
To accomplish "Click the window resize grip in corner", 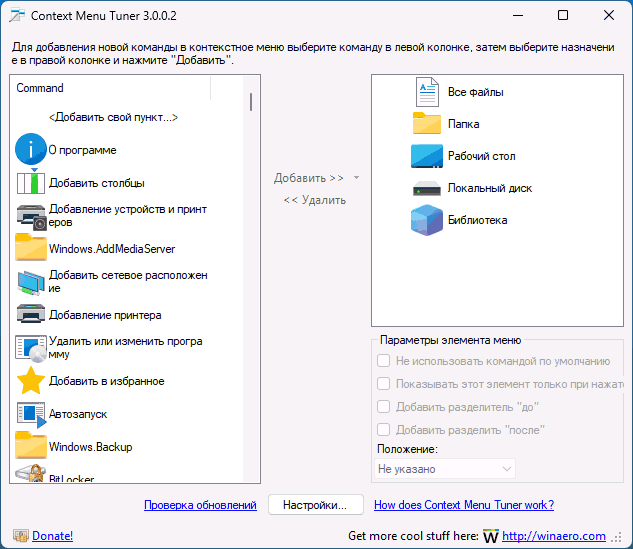I will click(x=616, y=537).
